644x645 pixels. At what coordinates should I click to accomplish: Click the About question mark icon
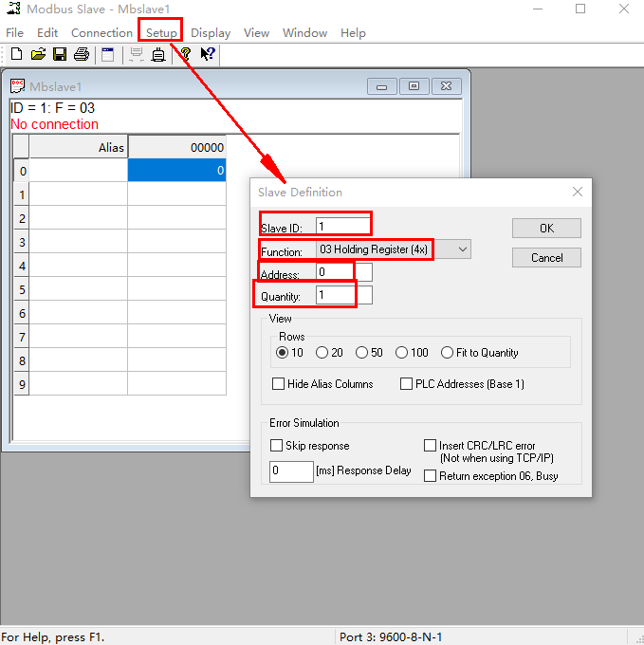click(x=185, y=55)
